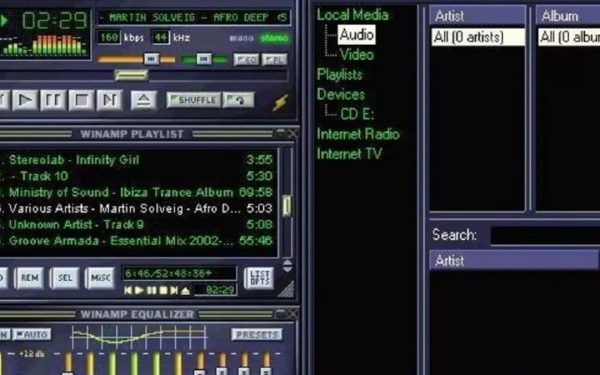Select Audio under Local Media

click(356, 34)
